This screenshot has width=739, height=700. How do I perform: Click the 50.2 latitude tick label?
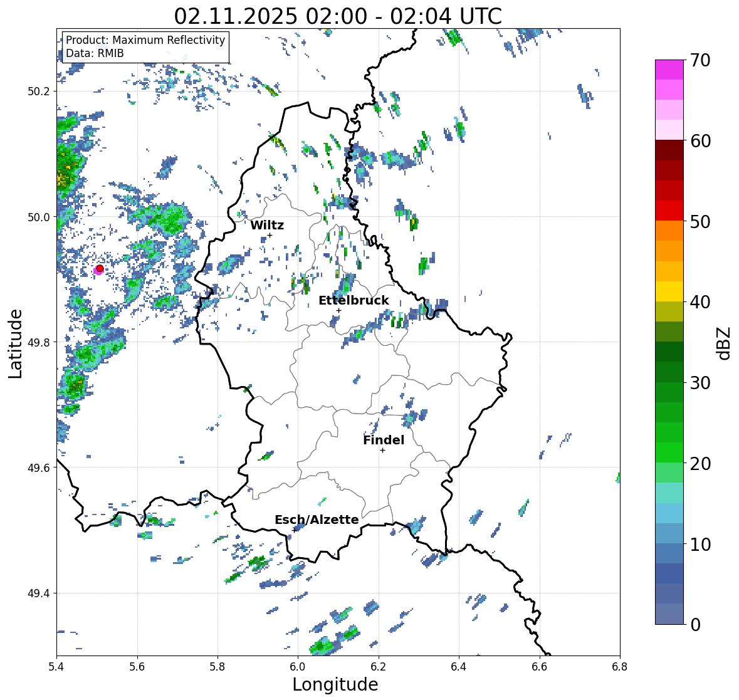coord(39,91)
